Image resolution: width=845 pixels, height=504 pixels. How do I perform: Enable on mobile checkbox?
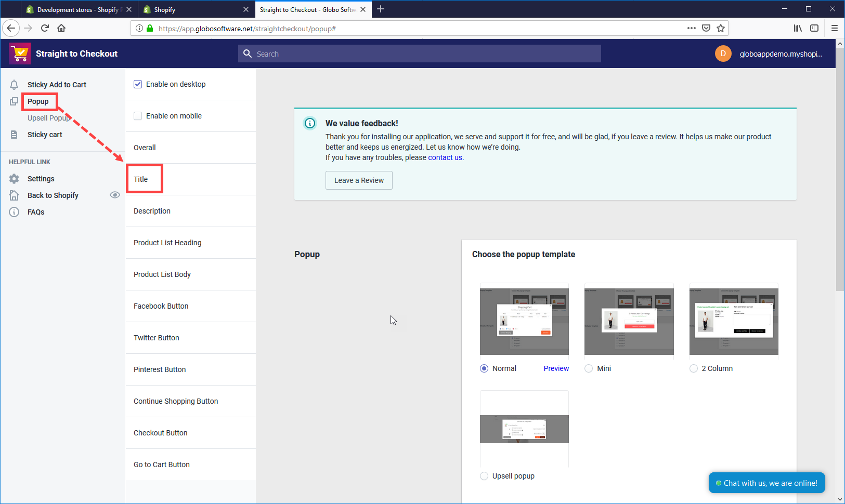point(137,115)
